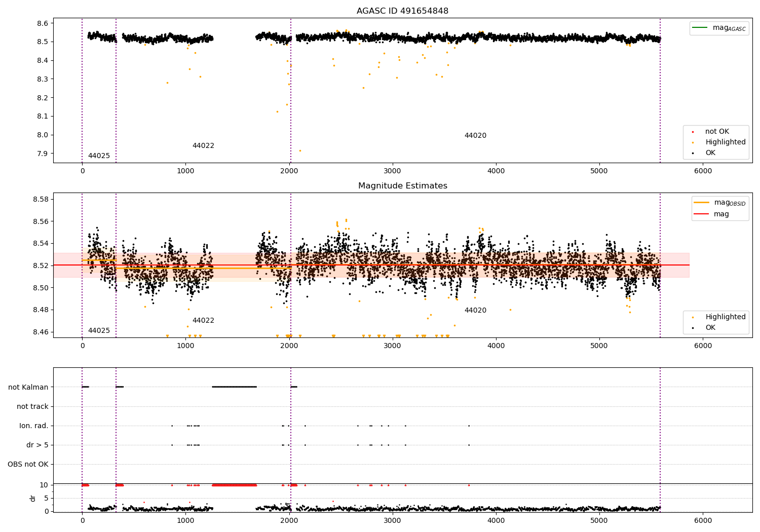Click the rotated 'dr' axis label
The image size is (760, 532).
coord(33,498)
